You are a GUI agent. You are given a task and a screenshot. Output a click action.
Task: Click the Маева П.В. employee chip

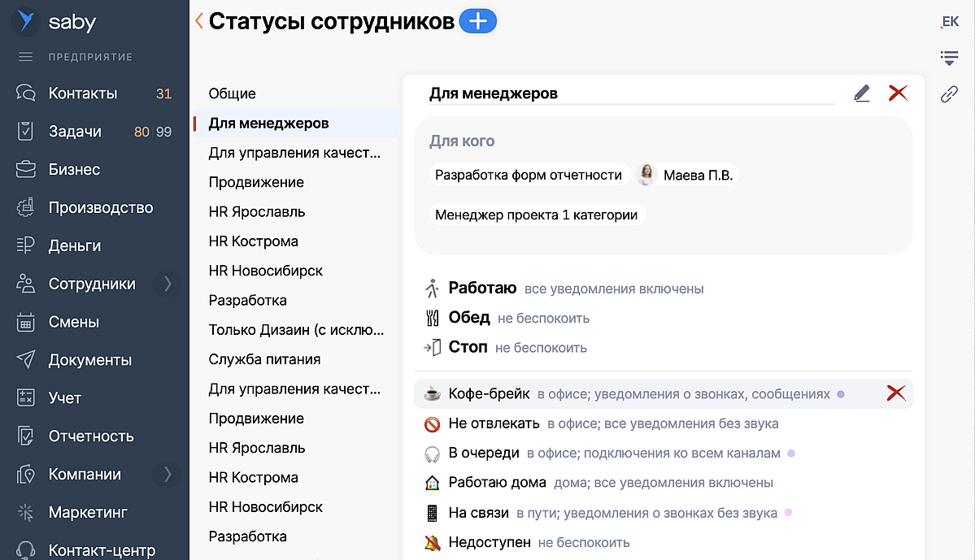pos(687,175)
